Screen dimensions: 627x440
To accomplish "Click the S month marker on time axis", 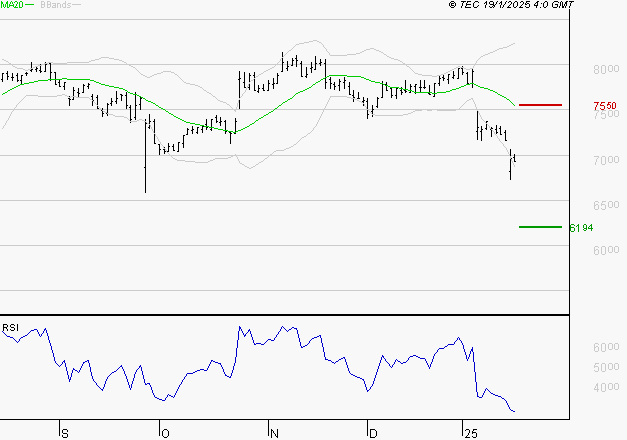I will (x=65, y=433).
